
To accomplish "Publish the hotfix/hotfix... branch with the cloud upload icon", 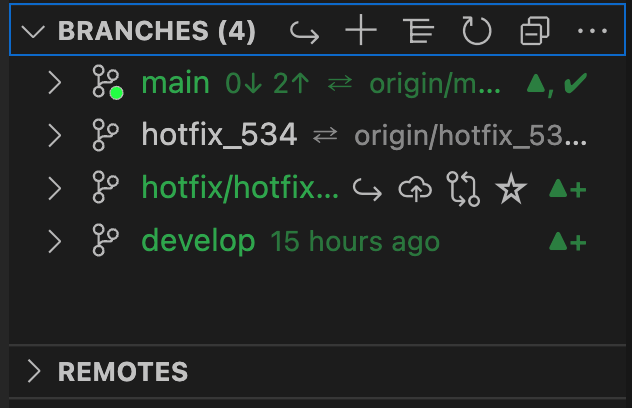I will (x=415, y=189).
